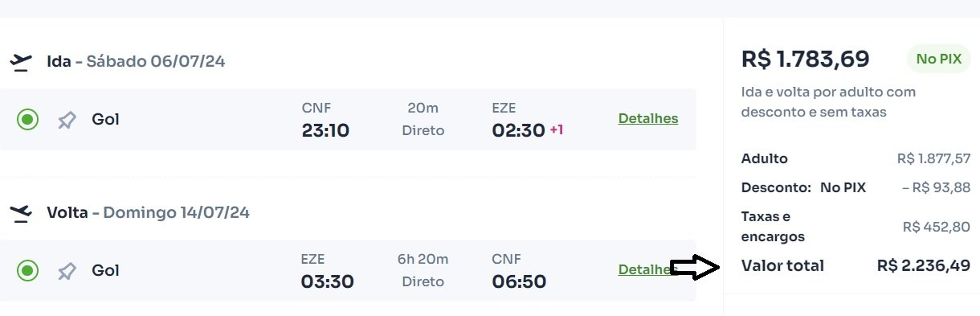The image size is (980, 316).
Task: Click the R$ 1.783,69 price heading
Action: click(x=805, y=60)
